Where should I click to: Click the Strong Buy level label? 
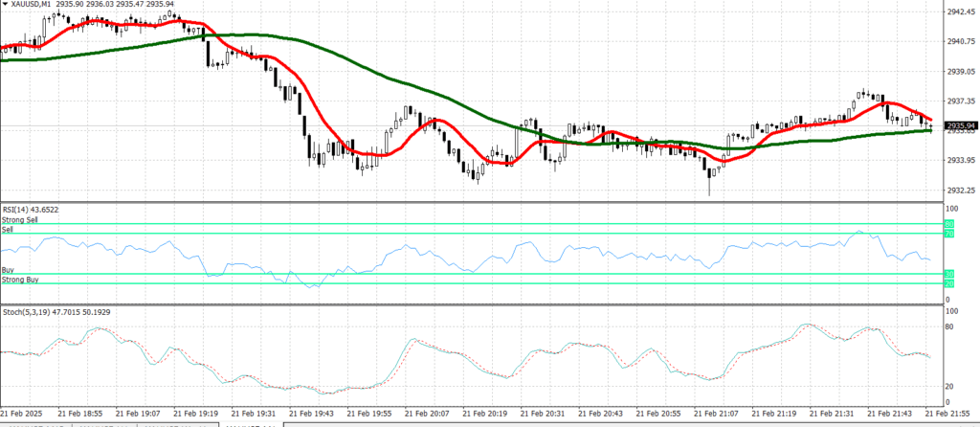click(20, 280)
